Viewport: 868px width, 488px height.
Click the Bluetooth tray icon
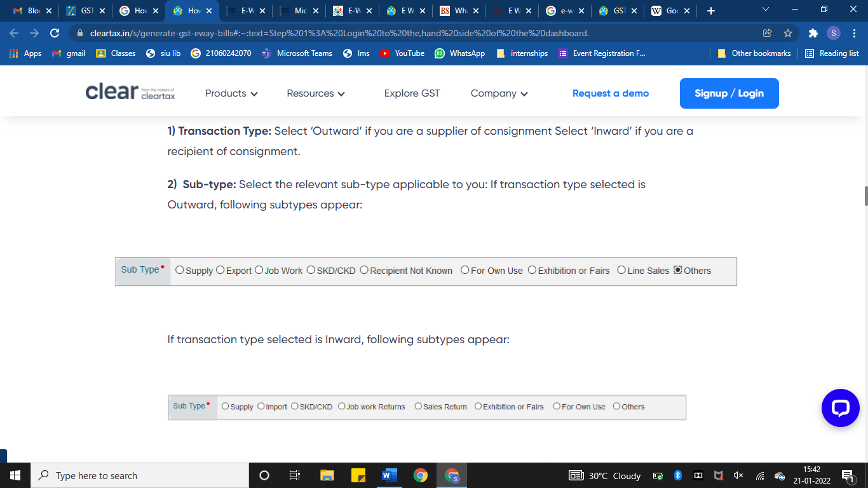coord(678,475)
